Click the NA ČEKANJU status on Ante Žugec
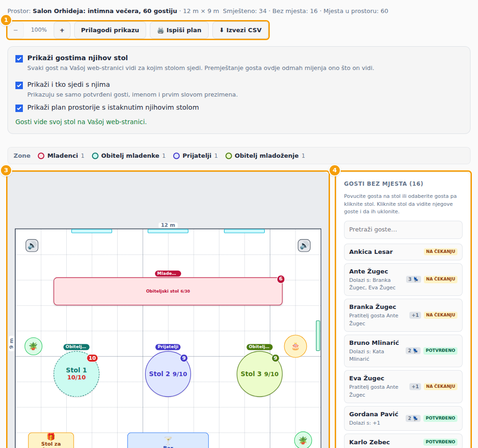 (x=441, y=279)
